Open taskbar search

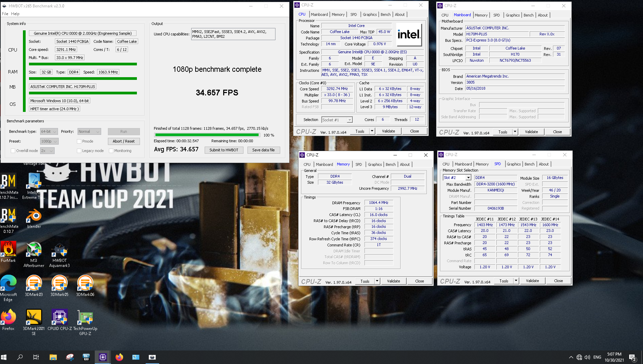(x=20, y=357)
